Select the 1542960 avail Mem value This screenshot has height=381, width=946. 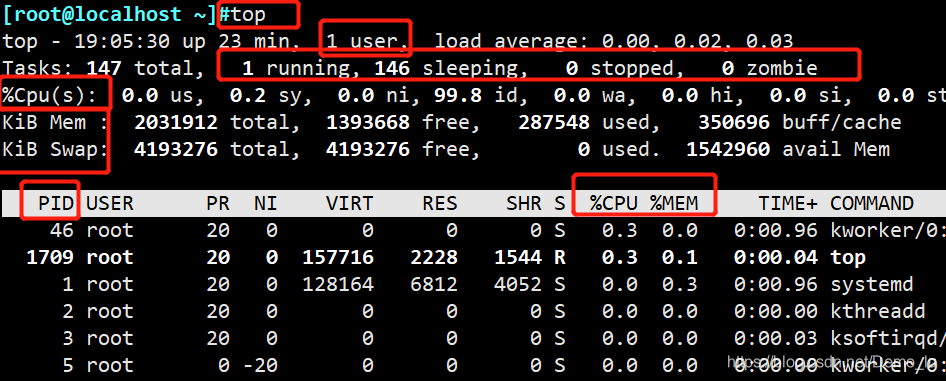tap(728, 149)
